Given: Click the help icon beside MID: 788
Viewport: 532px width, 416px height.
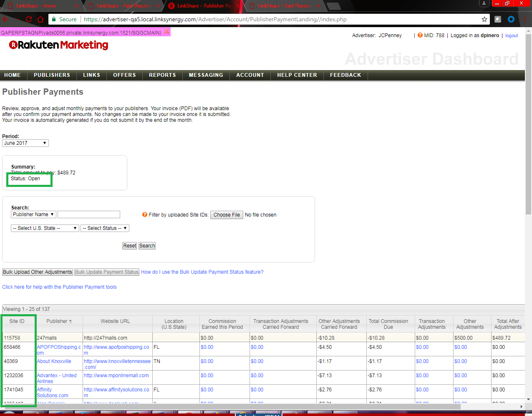Looking at the screenshot, I should 420,35.
